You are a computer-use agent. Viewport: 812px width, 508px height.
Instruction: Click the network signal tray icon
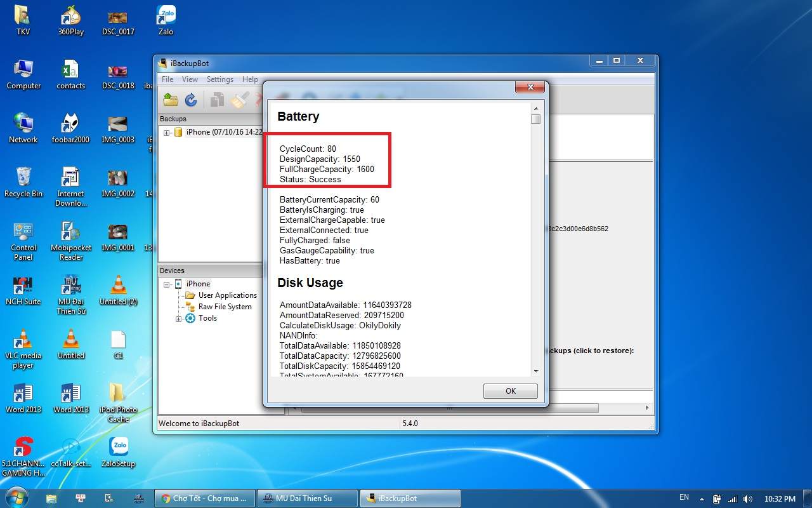point(732,499)
